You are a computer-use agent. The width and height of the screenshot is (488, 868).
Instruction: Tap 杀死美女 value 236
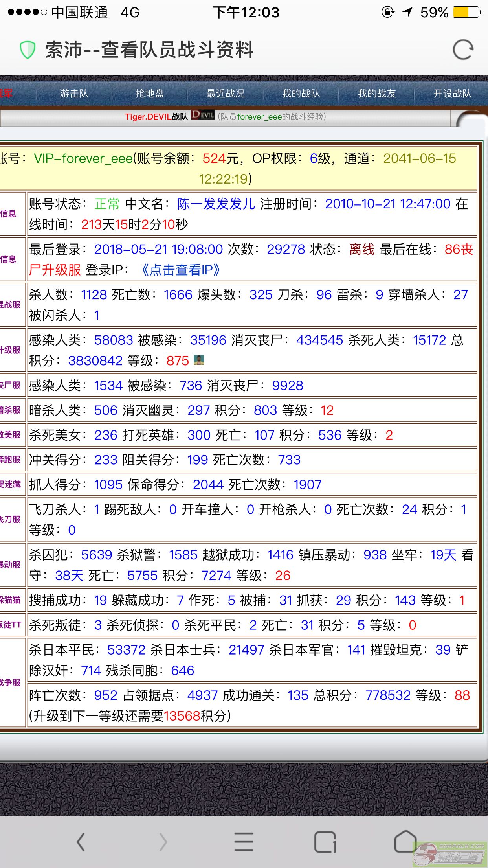click(106, 435)
